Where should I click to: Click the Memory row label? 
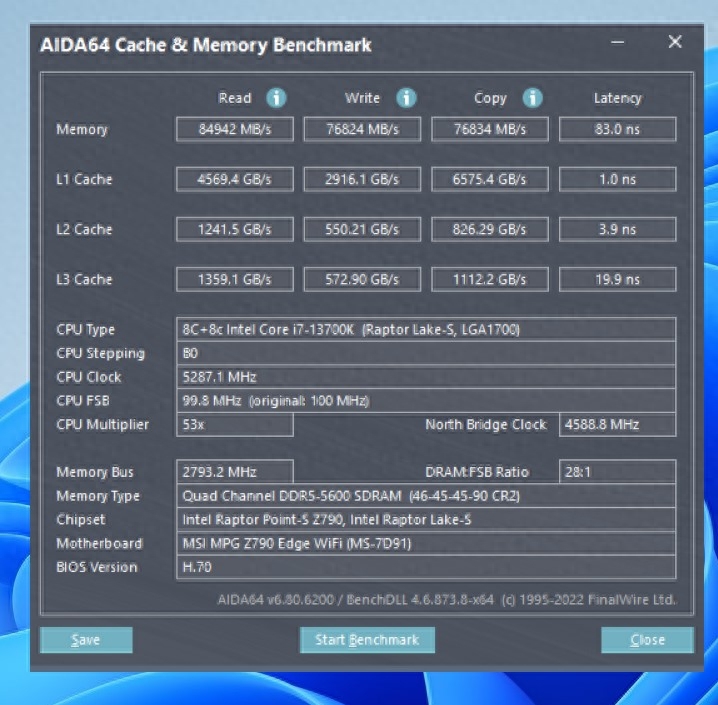pyautogui.click(x=82, y=130)
